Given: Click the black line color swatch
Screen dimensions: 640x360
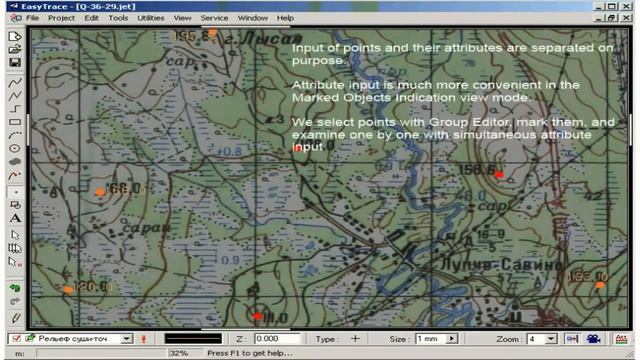Looking at the screenshot, I should click(193, 339).
